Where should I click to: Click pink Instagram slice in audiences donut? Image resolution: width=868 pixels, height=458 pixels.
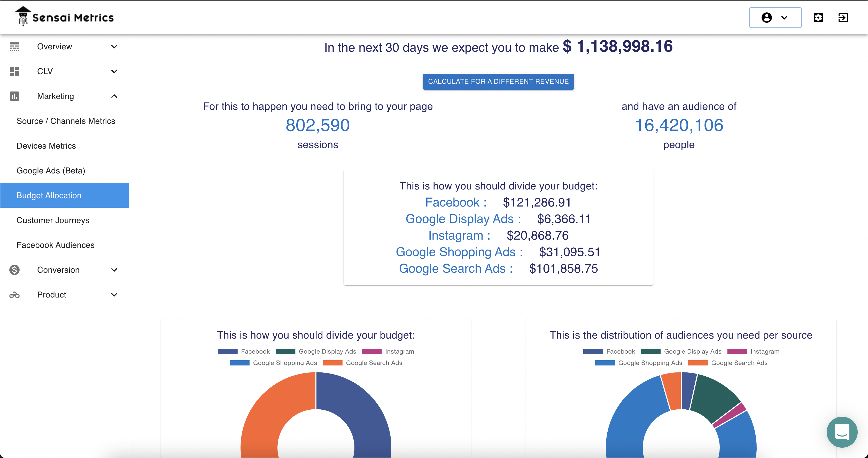click(731, 415)
